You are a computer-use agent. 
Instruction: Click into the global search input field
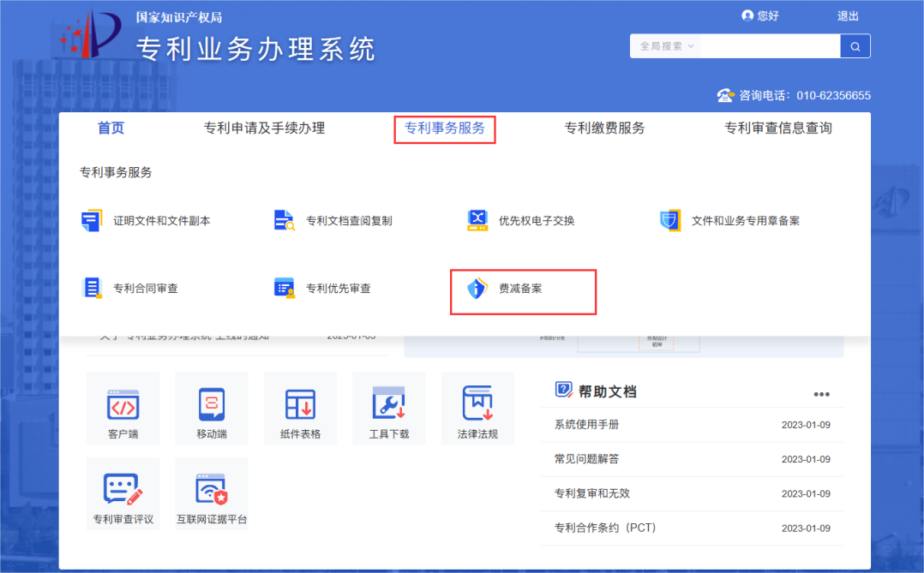[x=769, y=46]
